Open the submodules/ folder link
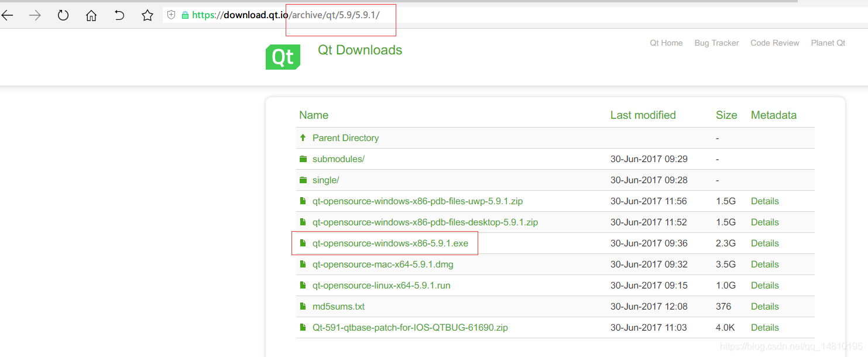This screenshot has height=357, width=868. click(338, 159)
